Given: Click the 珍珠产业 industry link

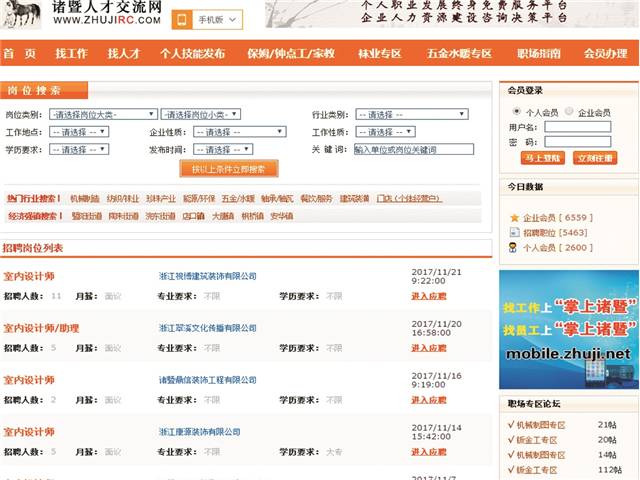Looking at the screenshot, I should click(x=161, y=199).
